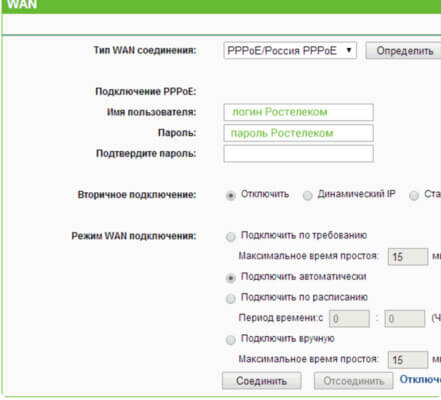The width and height of the screenshot is (441, 400).
Task: Open the WAN connection type dropdown
Action: (290, 51)
